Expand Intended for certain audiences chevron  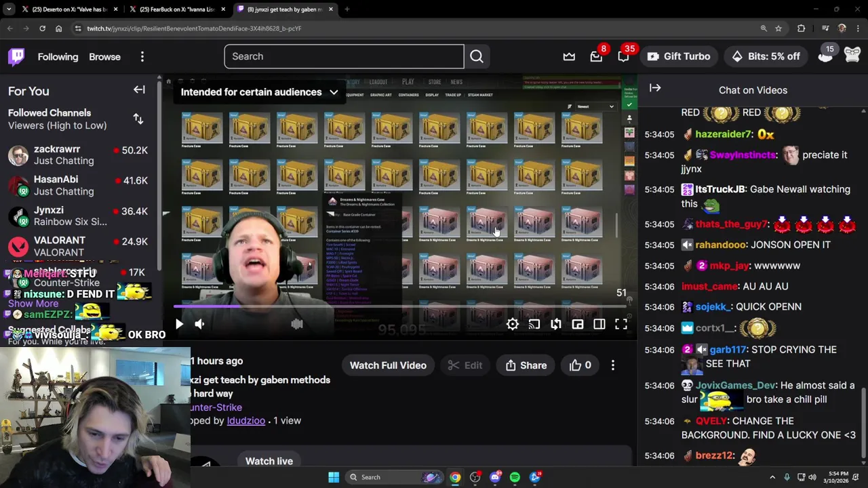[x=334, y=92]
